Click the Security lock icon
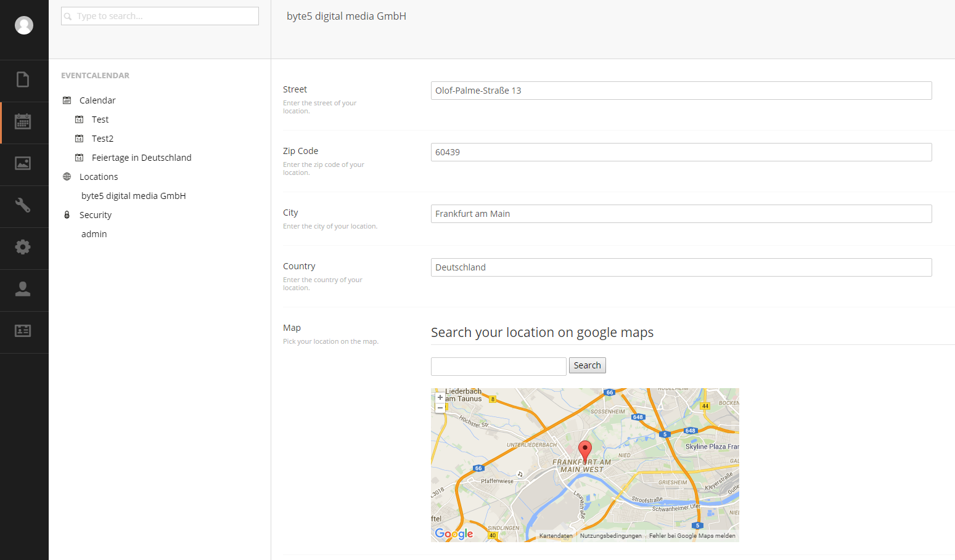Image resolution: width=955 pixels, height=560 pixels. (67, 215)
